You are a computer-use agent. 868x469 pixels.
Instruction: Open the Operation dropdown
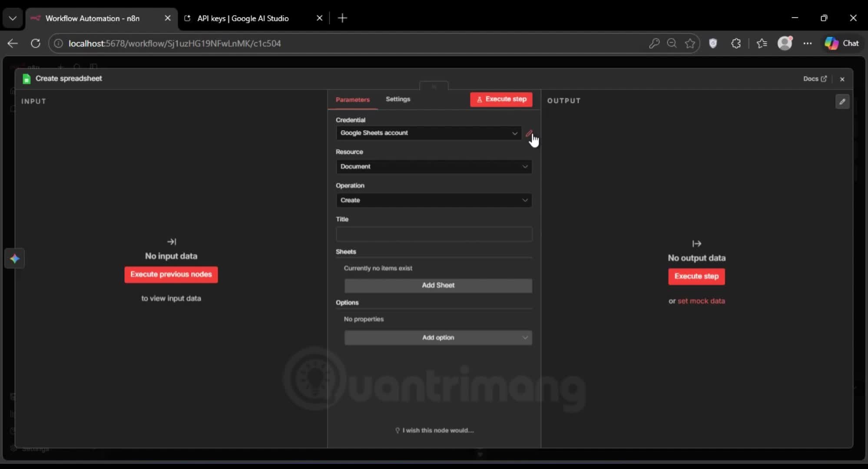434,200
